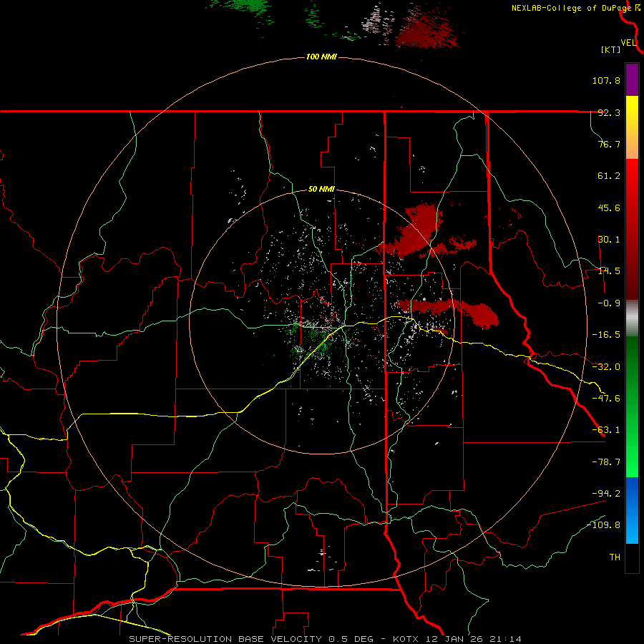Viewport: 644px width, 644px height.
Task: Click the 92.3 scale value
Action: coord(609,112)
